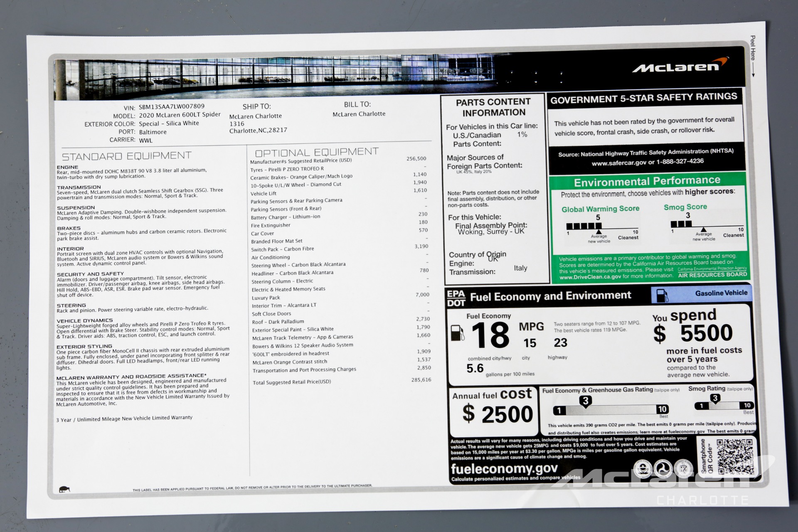Viewport: 798px width, 532px height.
Task: Click the BRAKES section heading
Action: pyautogui.click(x=69, y=228)
